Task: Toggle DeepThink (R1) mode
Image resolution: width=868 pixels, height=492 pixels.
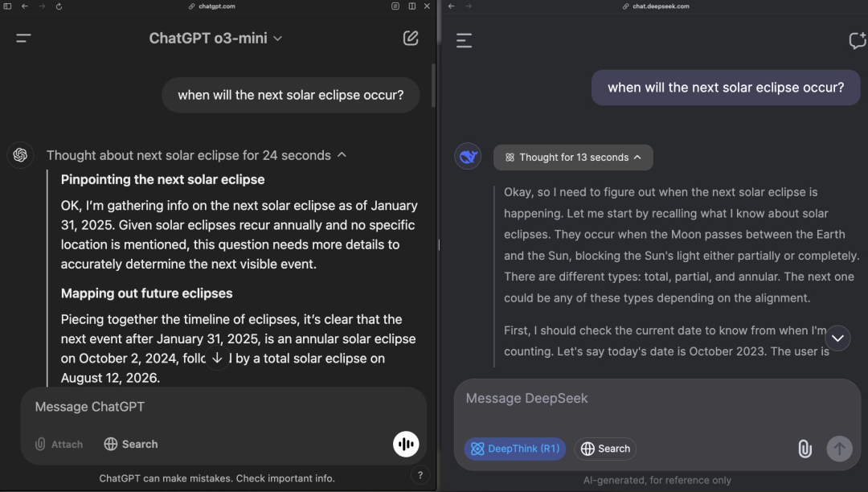Action: pyautogui.click(x=515, y=449)
